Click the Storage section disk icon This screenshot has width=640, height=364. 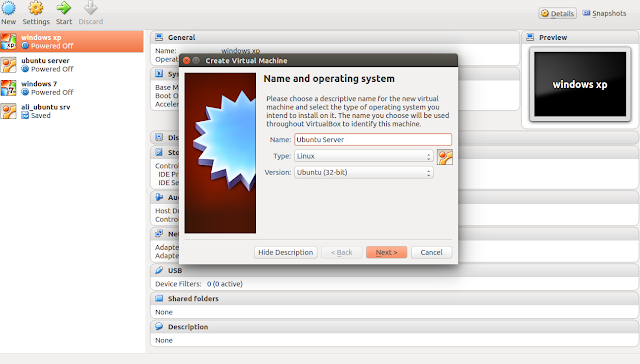pyautogui.click(x=159, y=152)
